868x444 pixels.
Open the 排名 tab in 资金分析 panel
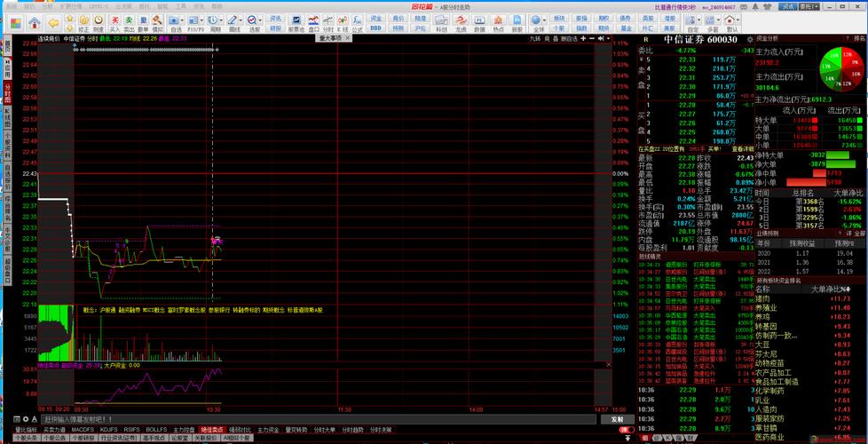point(858,39)
